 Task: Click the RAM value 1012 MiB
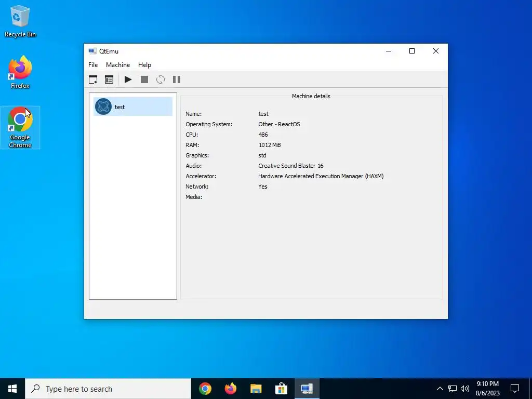(270, 145)
